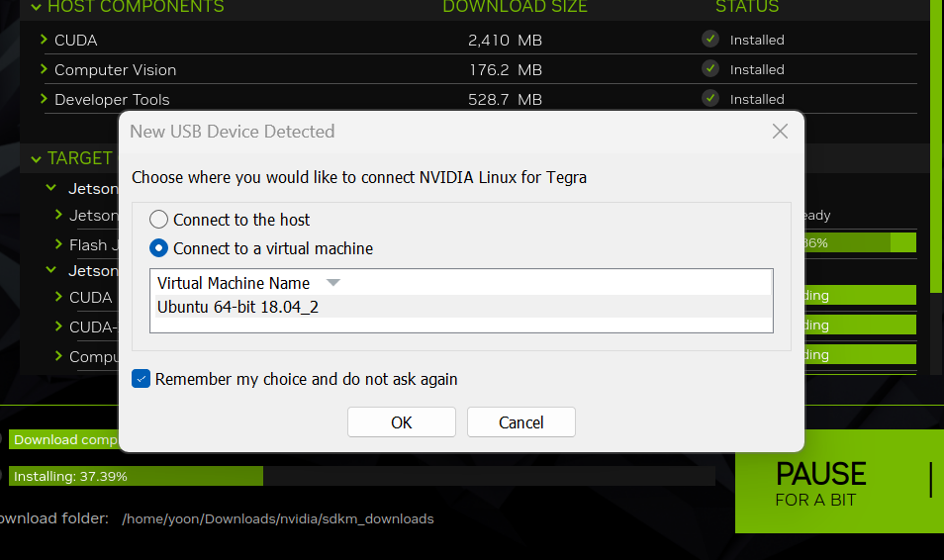Click Cancel in the USB device dialog
The height and width of the screenshot is (560, 944).
(x=521, y=422)
